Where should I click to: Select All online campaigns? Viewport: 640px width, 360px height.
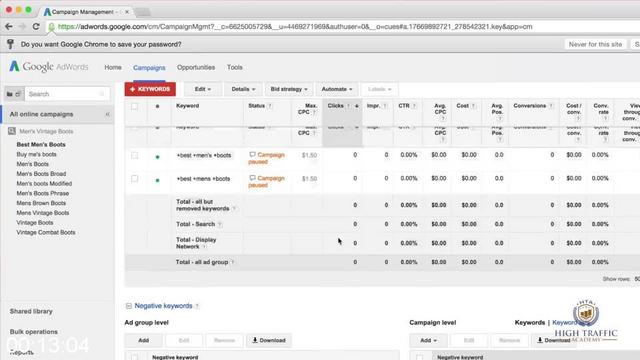41,114
